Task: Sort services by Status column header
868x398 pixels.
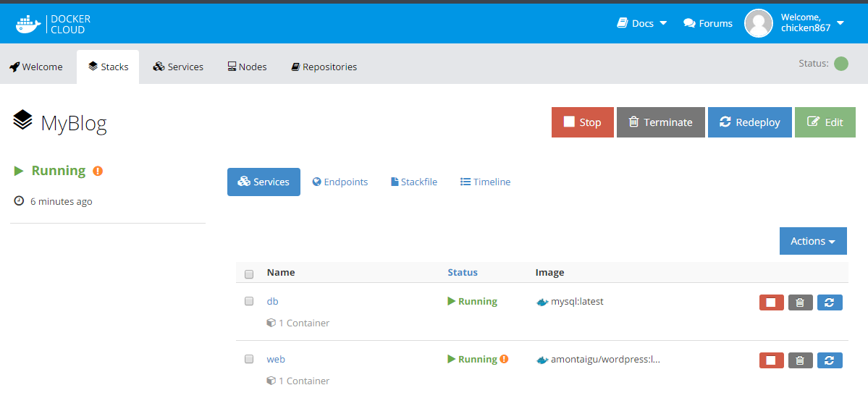Action: click(463, 272)
